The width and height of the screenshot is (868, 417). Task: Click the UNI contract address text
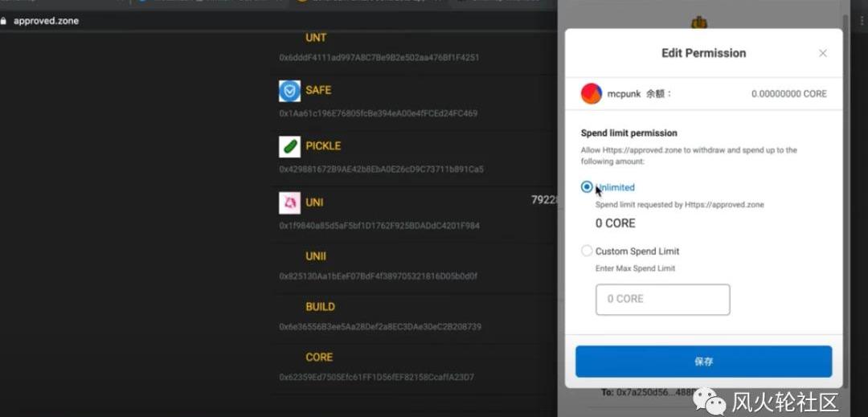379,226
